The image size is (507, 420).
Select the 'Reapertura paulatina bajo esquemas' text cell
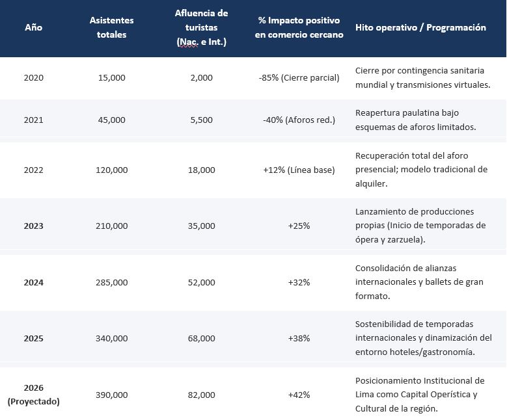(415, 120)
